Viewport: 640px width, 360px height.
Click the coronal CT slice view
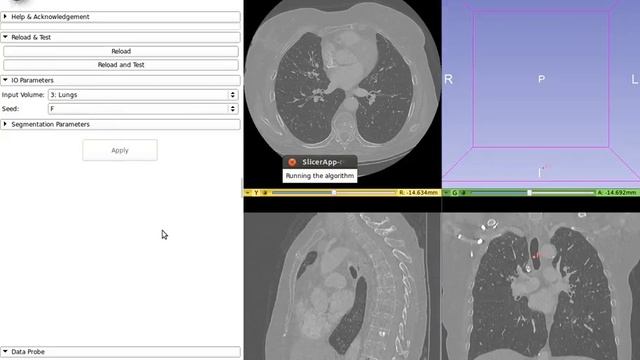(x=541, y=286)
